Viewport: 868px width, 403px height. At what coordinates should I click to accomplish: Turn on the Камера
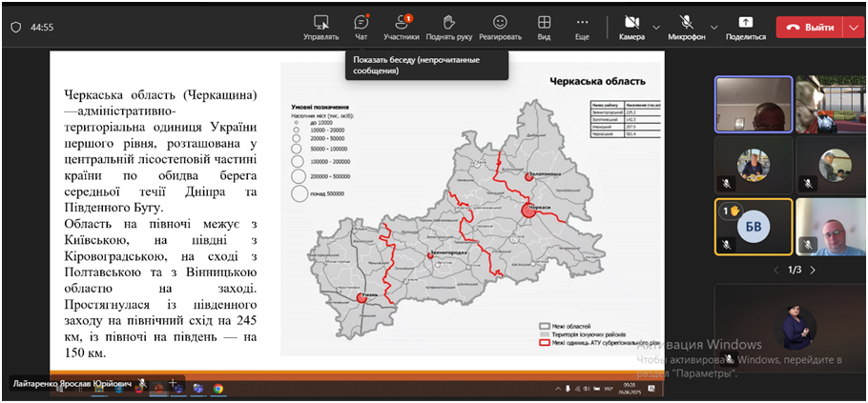(630, 27)
